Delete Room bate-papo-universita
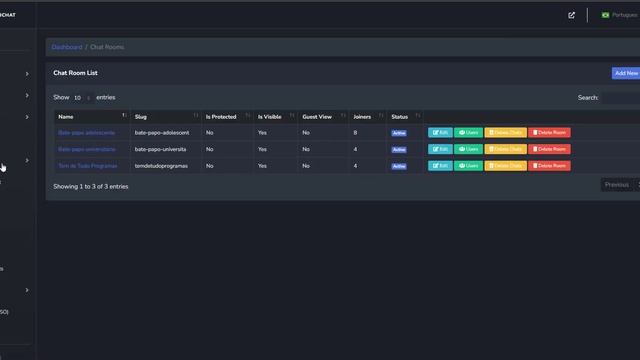The height and width of the screenshot is (360, 640). 549,149
